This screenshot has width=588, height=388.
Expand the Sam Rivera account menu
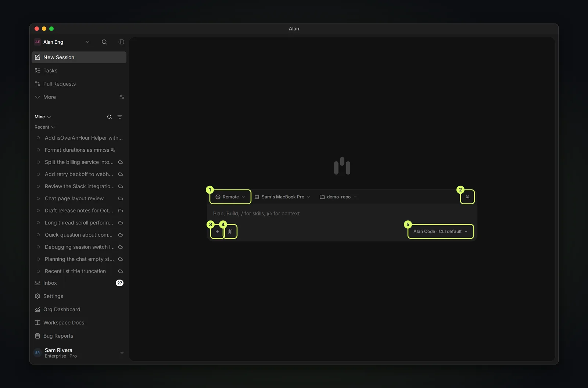point(79,353)
